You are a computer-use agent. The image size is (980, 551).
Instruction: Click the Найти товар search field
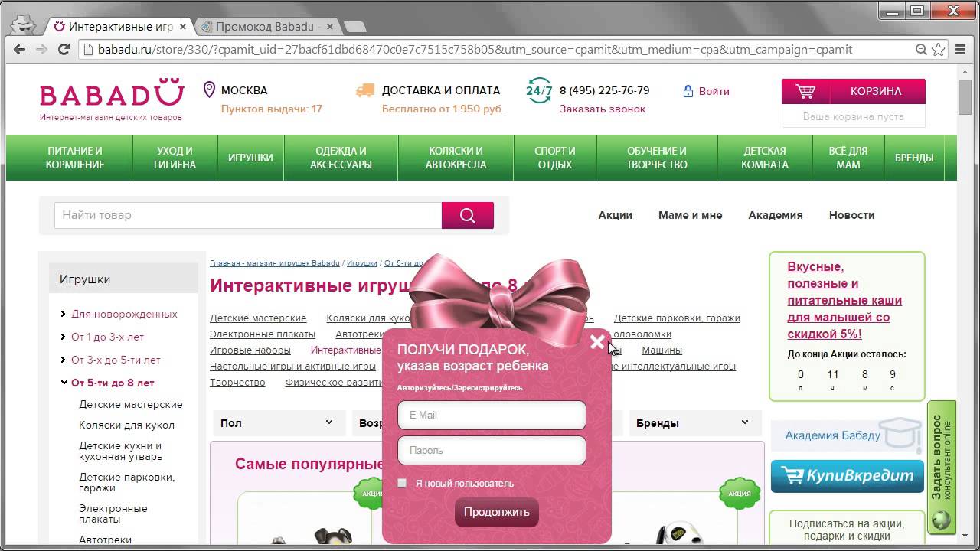tap(248, 215)
